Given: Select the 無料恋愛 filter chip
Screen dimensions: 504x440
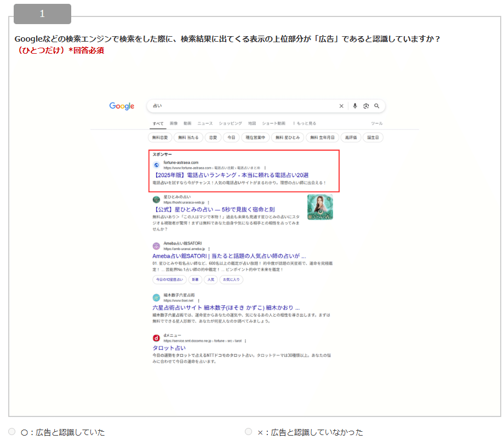Looking at the screenshot, I should [160, 138].
